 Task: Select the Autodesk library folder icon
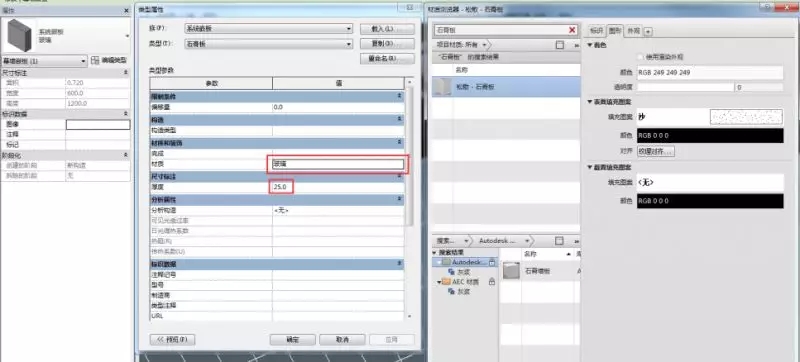tap(446, 262)
